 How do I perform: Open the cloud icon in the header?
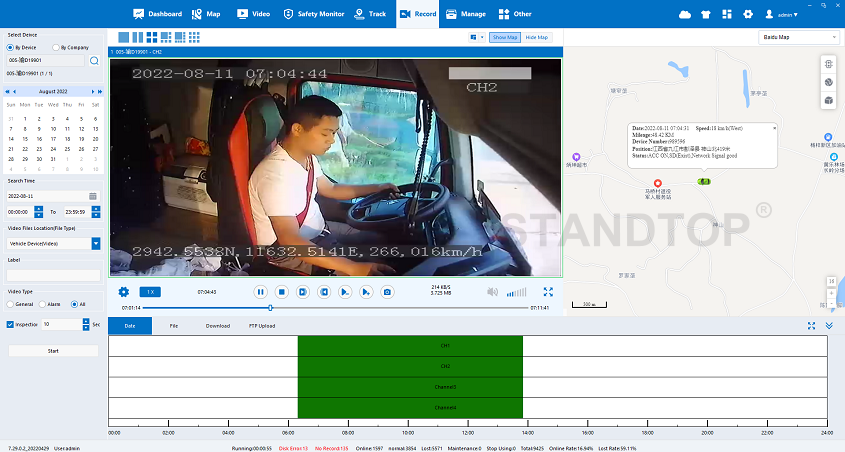coord(685,14)
